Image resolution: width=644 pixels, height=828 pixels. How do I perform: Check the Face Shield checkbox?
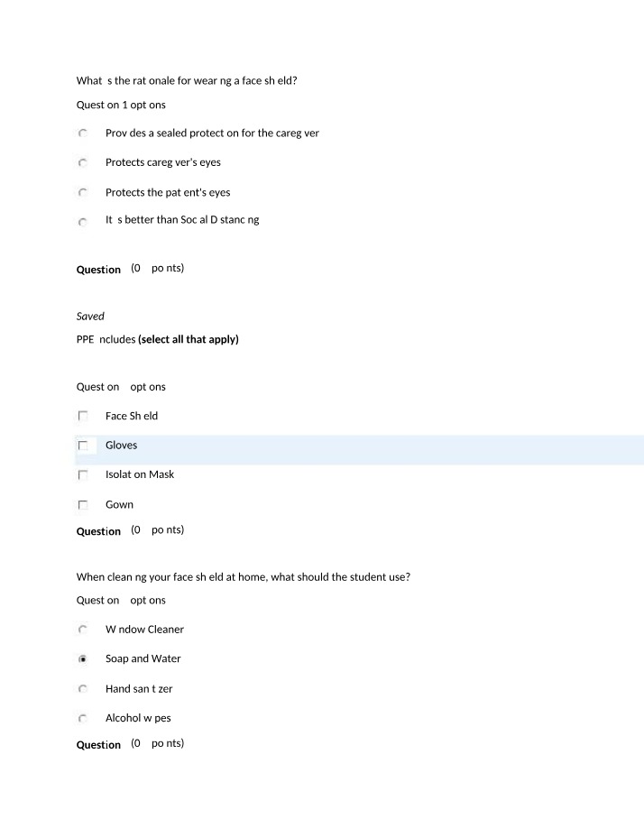click(83, 416)
